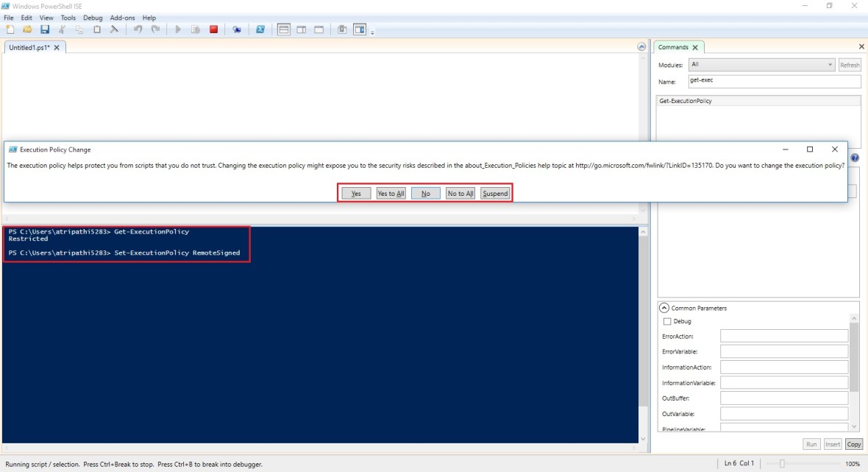The width and height of the screenshot is (868, 472).
Task: Collapse the script pane using the round arrow
Action: 641,47
